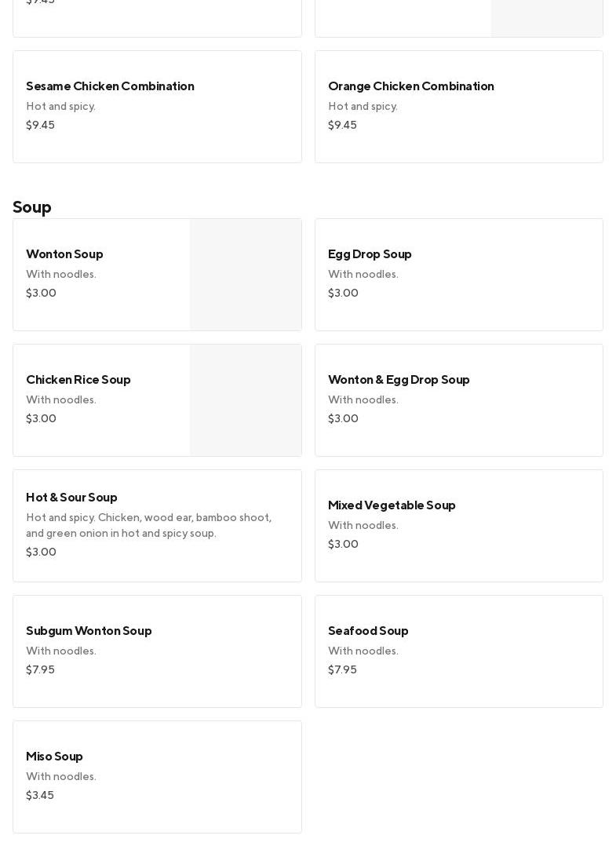Click the Miso Soup $3.45 price
The height and width of the screenshot is (868, 616).
pos(40,796)
